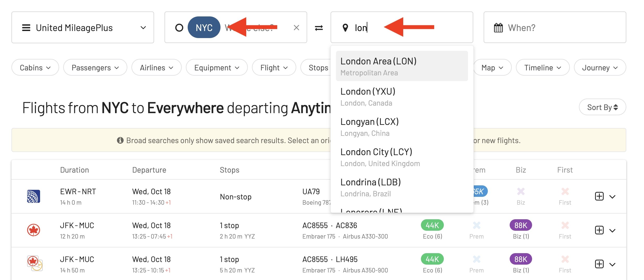Screen dimensions: 644x280
Task: Click the Stops column header
Action: [229, 170]
